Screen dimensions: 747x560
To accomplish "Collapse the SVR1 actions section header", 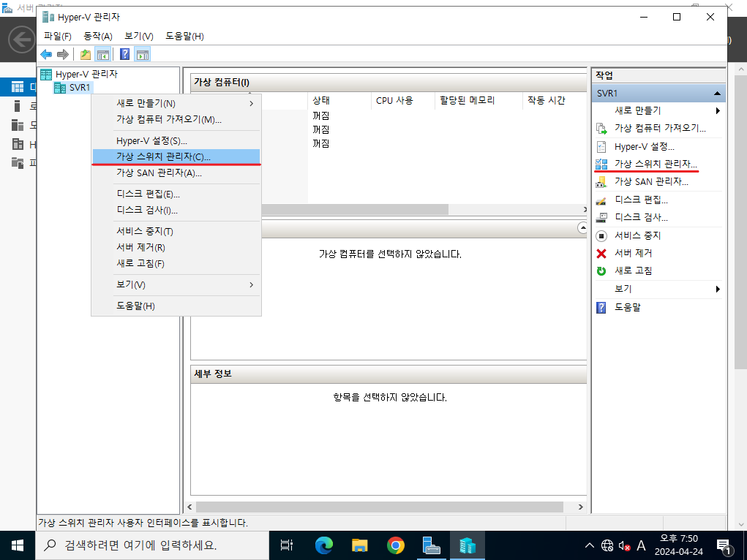I will click(x=717, y=94).
